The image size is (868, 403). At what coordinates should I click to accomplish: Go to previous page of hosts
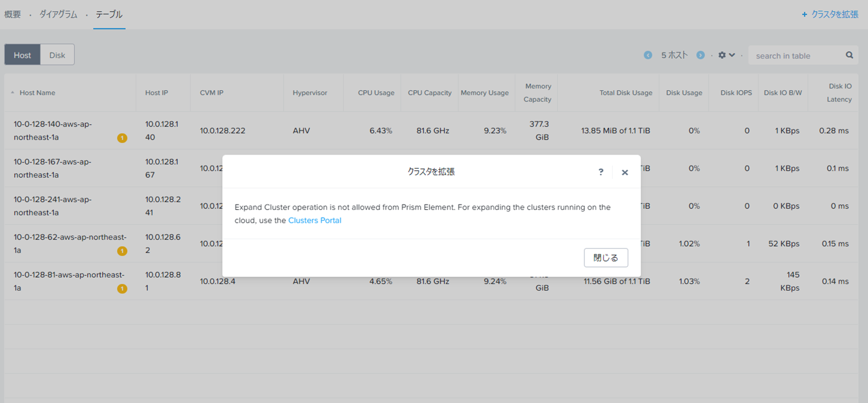pos(648,55)
